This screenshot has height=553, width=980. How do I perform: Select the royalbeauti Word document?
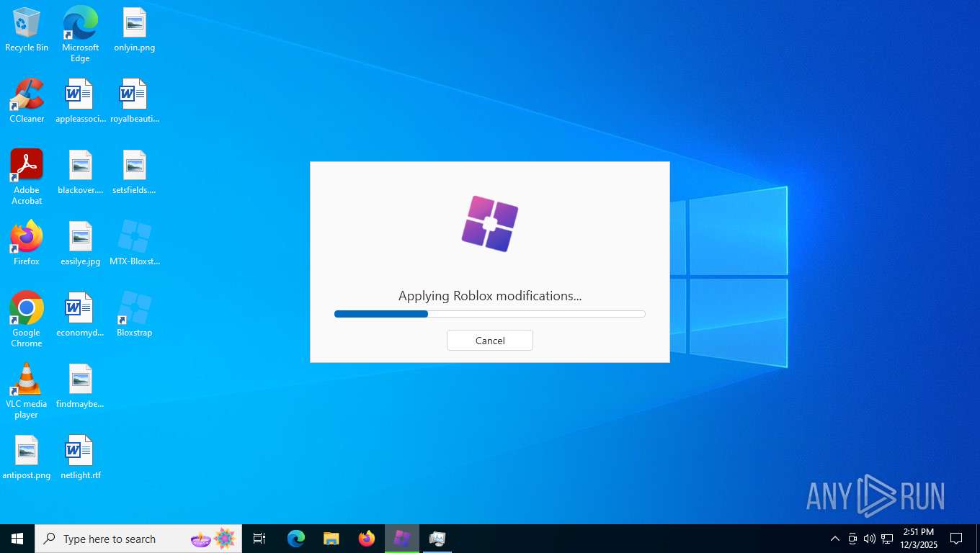(x=134, y=101)
